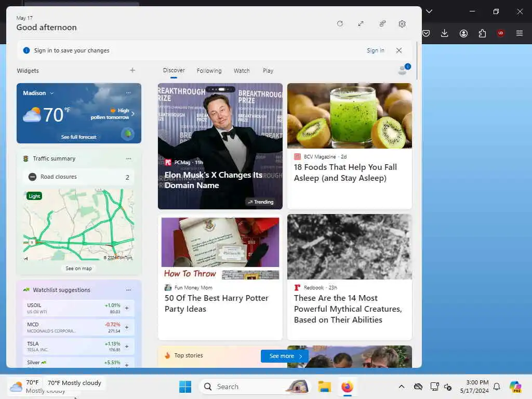This screenshot has width=532, height=399.
Task: Open Elon Musk X domain article
Action: [x=213, y=180]
